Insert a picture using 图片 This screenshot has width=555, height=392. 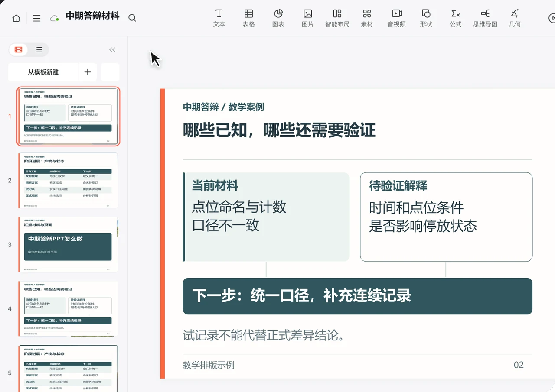pos(308,18)
